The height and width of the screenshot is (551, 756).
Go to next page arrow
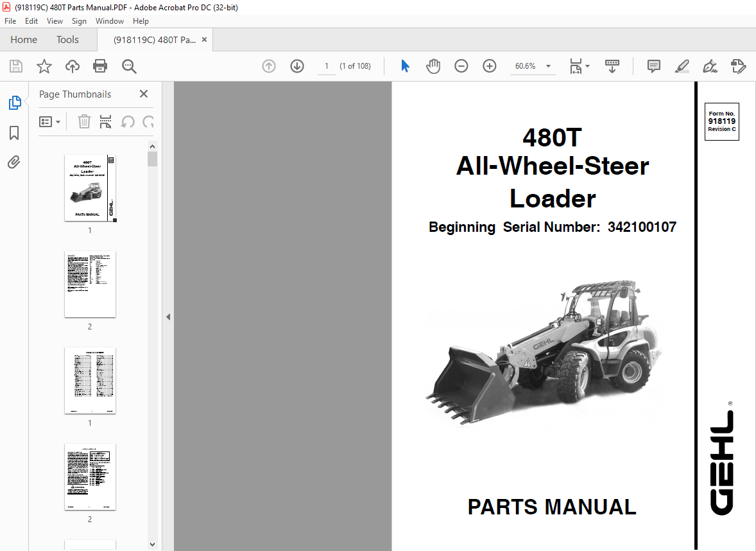(x=297, y=66)
